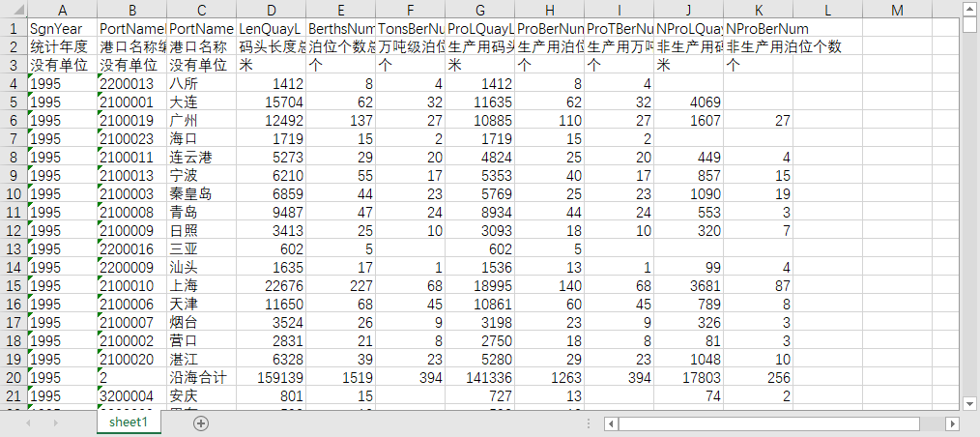Click the 沿海合计 total cell
This screenshot has width=980, height=437.
tap(202, 378)
